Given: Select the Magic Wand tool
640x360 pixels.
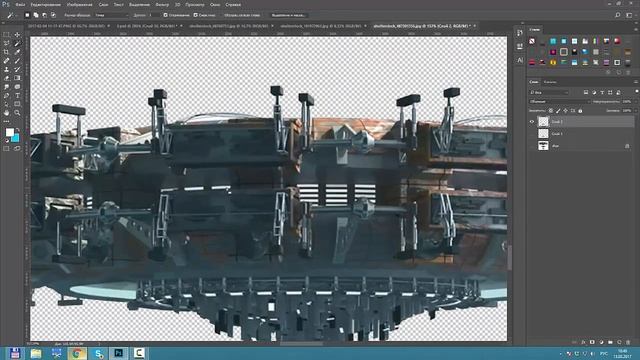Looking at the screenshot, I should 17,43.
